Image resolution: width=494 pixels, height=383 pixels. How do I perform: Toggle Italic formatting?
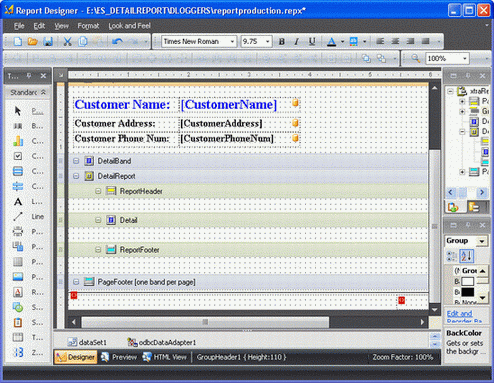point(296,42)
